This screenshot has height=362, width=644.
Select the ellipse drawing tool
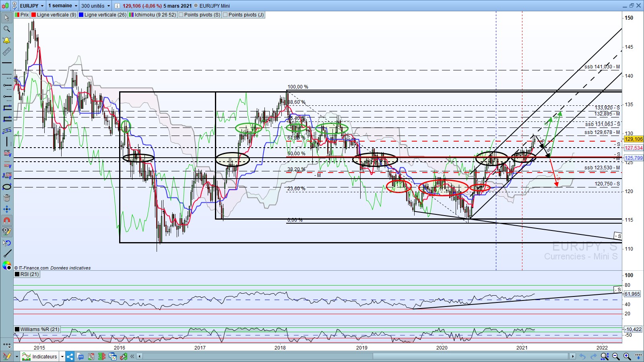click(x=7, y=187)
